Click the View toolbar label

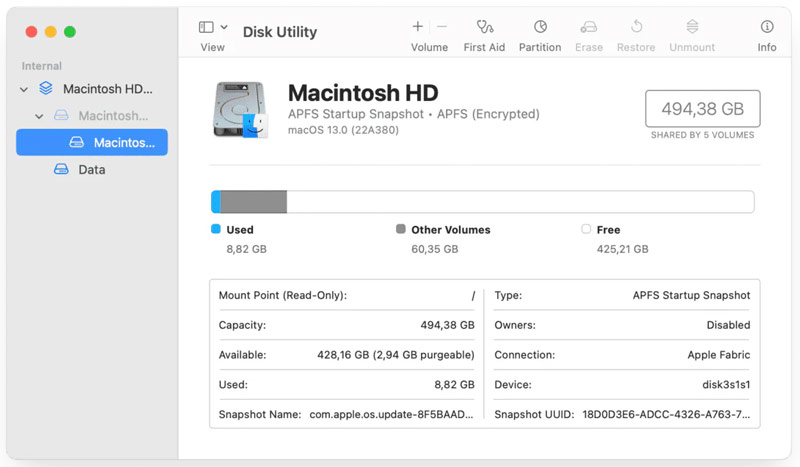click(x=212, y=47)
